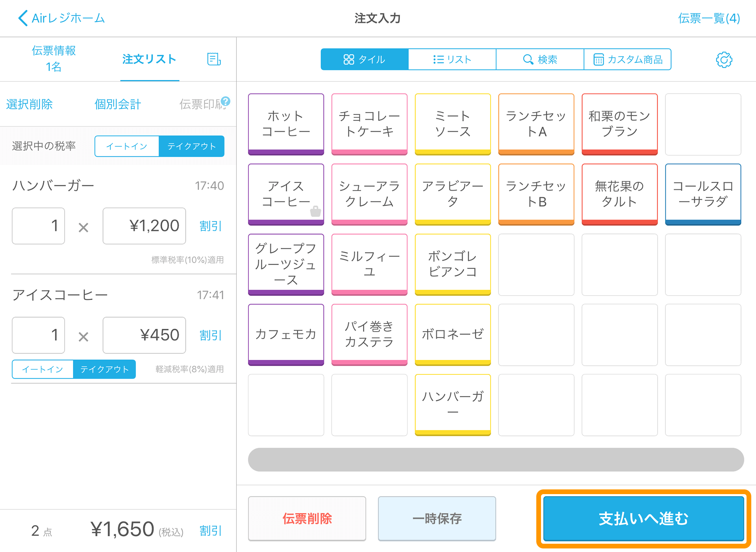Add ホットコーヒー tile

(x=286, y=124)
